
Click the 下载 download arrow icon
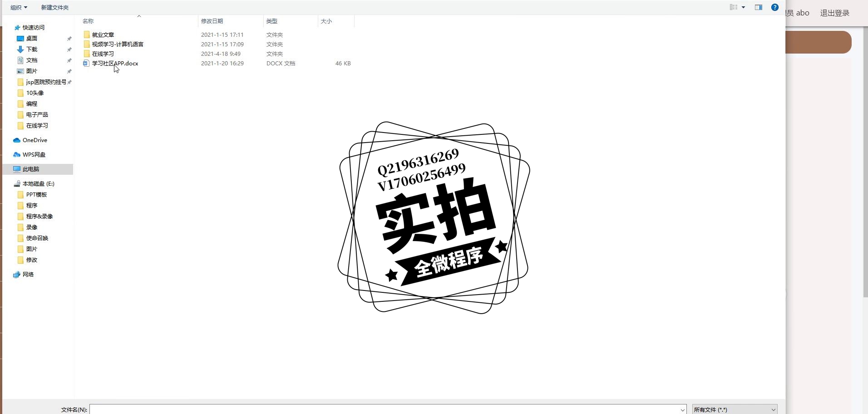click(20, 49)
